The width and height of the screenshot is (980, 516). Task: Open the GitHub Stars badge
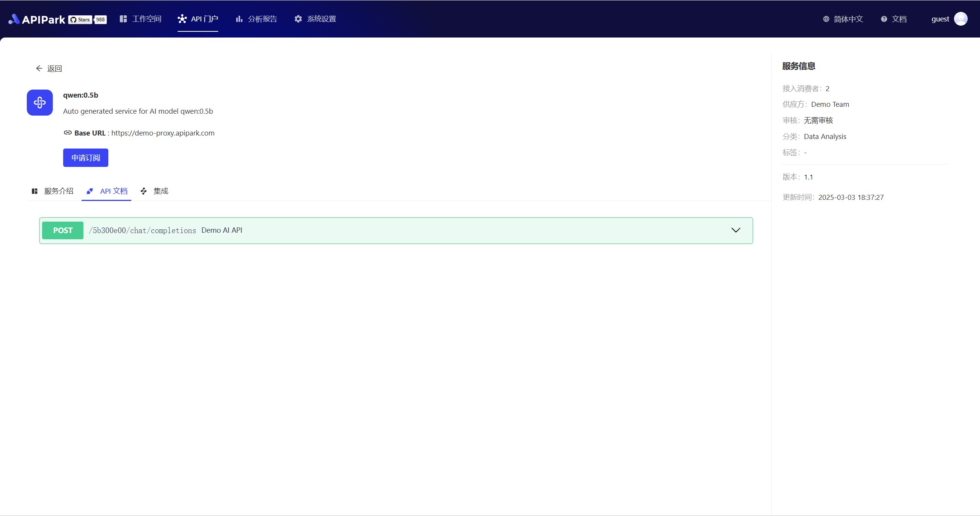tap(87, 20)
